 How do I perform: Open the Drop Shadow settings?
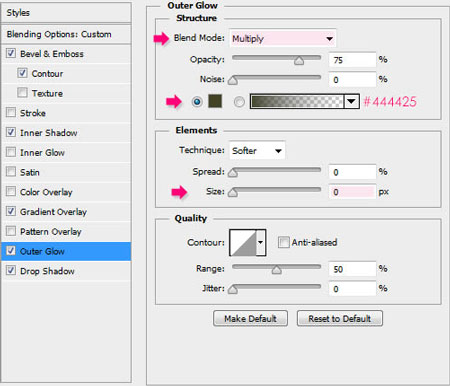[x=47, y=271]
